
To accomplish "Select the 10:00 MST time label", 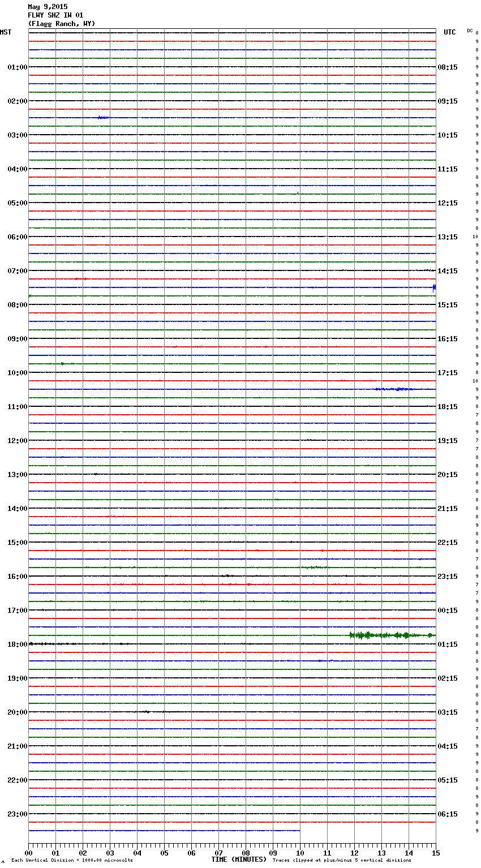I will pos(18,373).
